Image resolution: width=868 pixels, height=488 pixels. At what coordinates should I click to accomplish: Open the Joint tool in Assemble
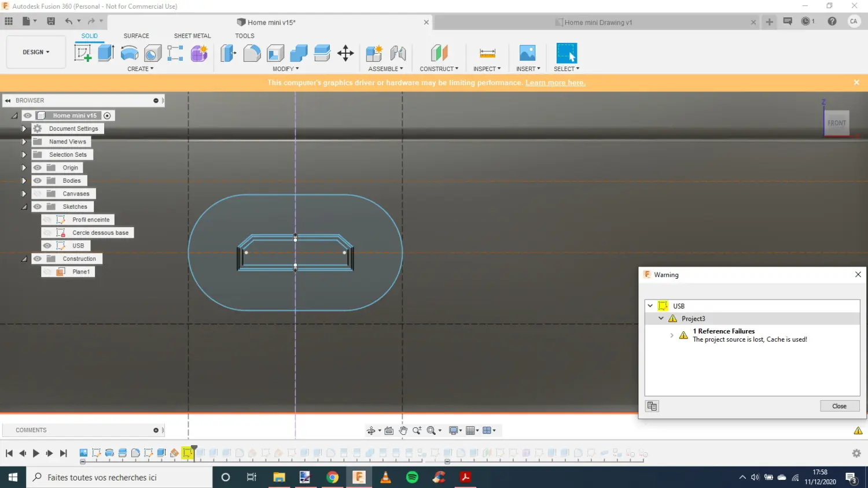[398, 53]
